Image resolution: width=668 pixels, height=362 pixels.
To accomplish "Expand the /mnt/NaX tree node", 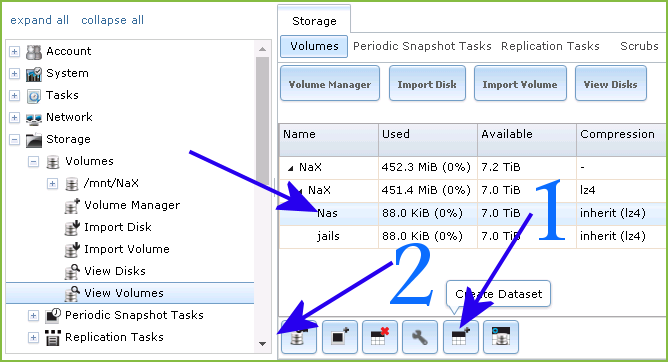I will pos(52,184).
